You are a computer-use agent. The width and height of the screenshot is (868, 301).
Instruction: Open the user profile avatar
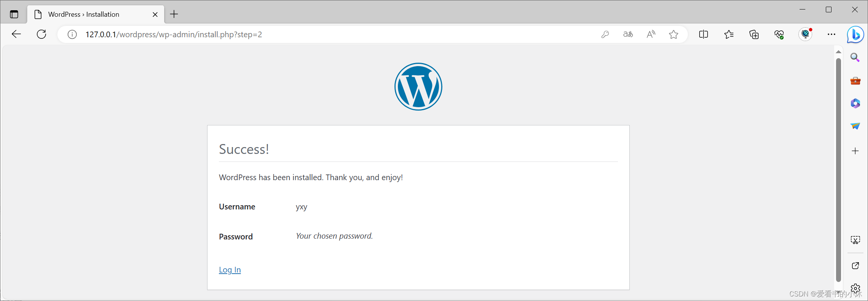805,34
